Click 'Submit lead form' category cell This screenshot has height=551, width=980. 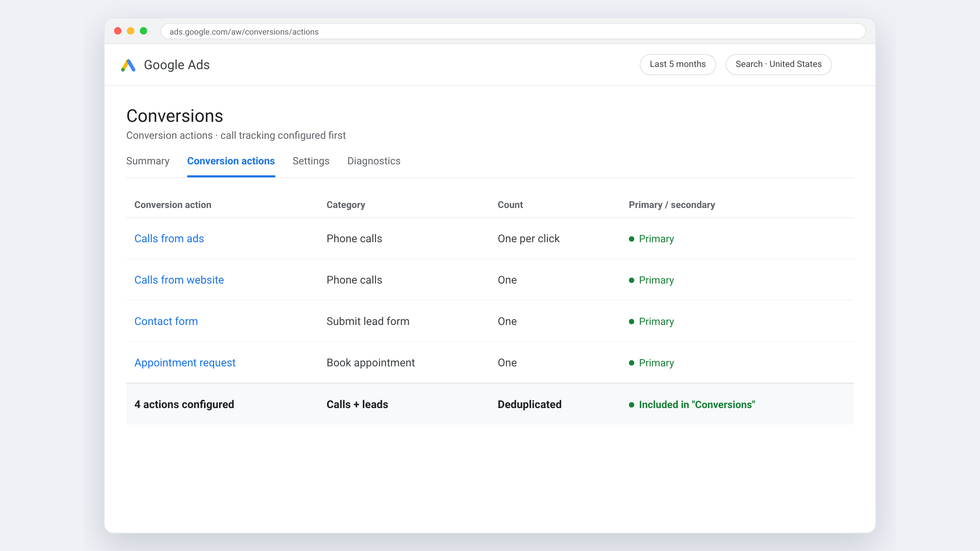(x=368, y=321)
